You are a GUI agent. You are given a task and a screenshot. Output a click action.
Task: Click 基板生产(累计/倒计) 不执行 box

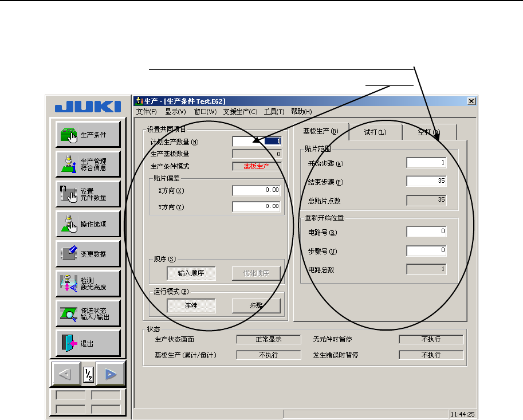point(269,355)
